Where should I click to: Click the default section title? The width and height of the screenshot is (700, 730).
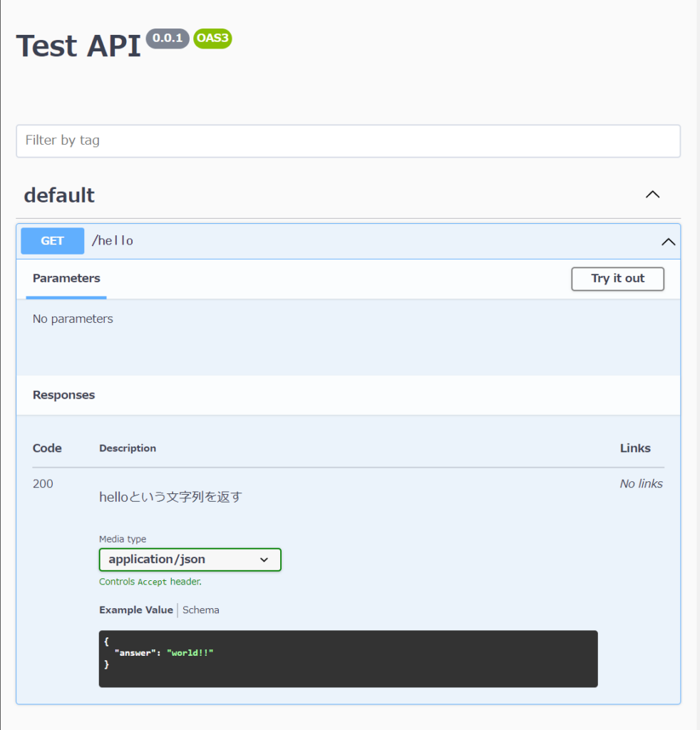coord(59,195)
